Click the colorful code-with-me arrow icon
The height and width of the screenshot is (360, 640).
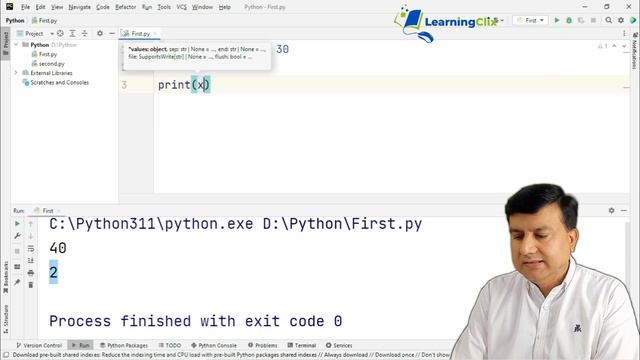coord(633,20)
